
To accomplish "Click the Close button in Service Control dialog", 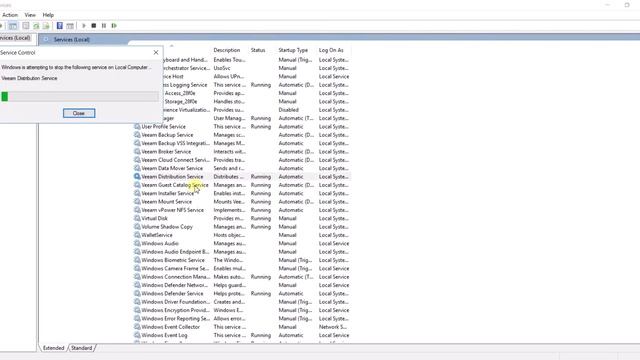I will (79, 113).
